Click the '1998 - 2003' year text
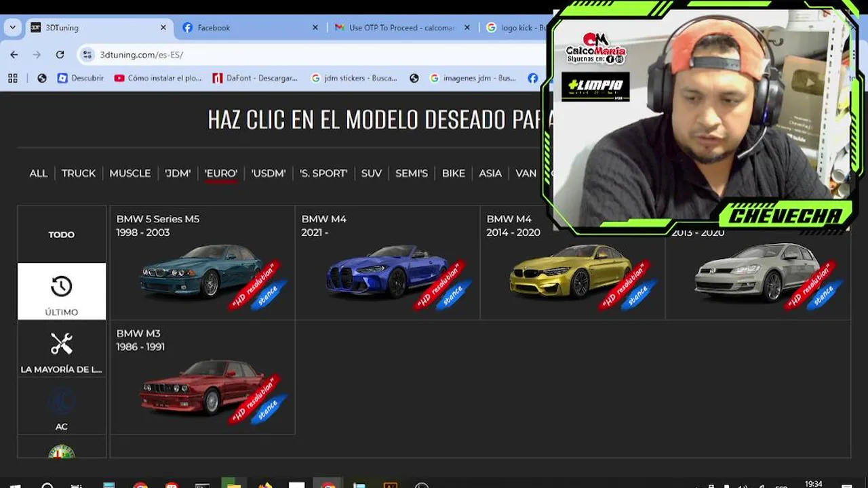The image size is (868, 488). coord(143,232)
